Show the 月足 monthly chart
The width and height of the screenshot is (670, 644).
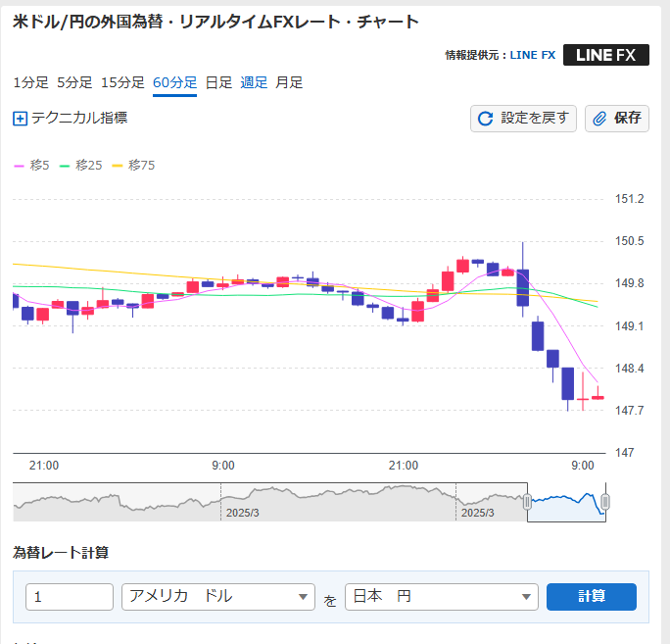289,82
